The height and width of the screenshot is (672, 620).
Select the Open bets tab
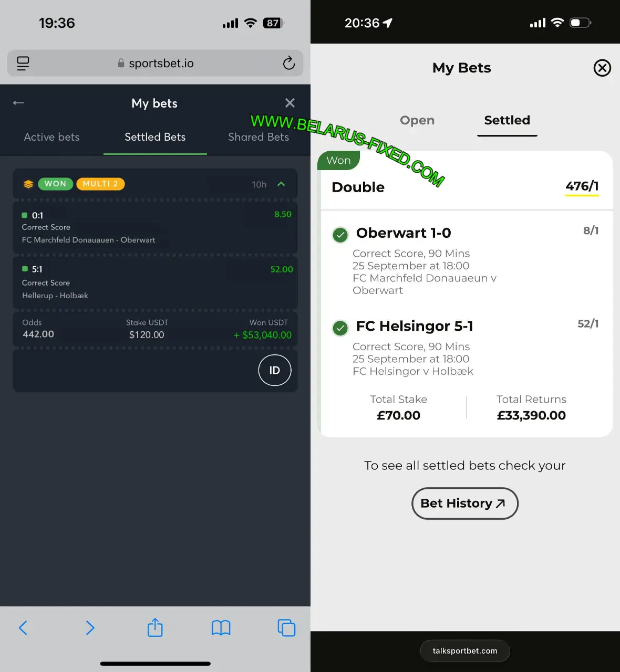click(417, 120)
